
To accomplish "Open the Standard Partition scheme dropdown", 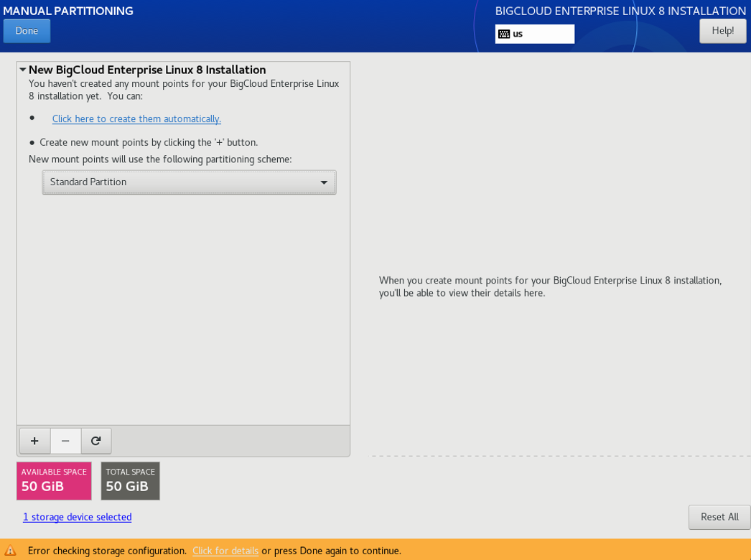I will tap(190, 182).
